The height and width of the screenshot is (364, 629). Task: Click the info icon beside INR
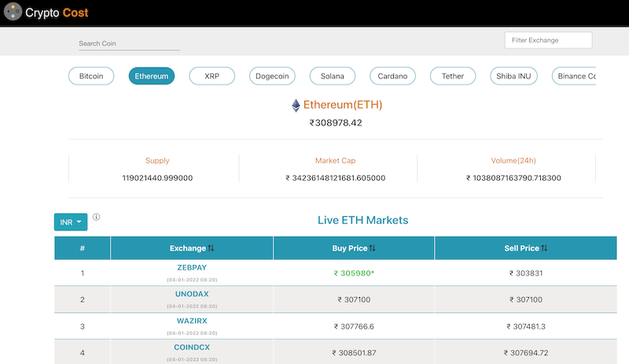click(x=96, y=217)
